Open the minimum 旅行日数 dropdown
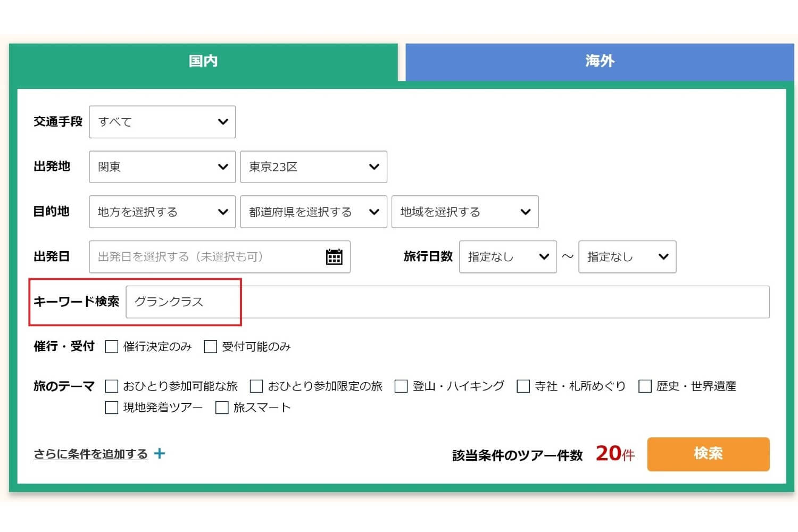This screenshot has height=532, width=798. 508,257
